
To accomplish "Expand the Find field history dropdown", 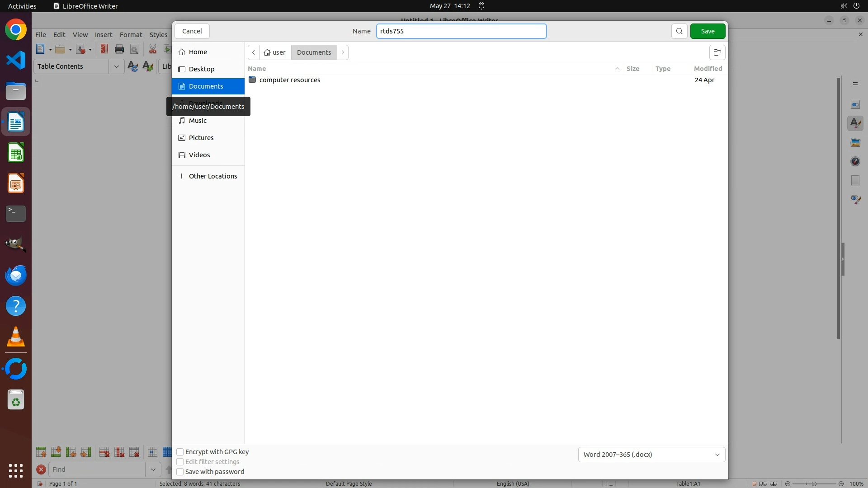I will [153, 469].
